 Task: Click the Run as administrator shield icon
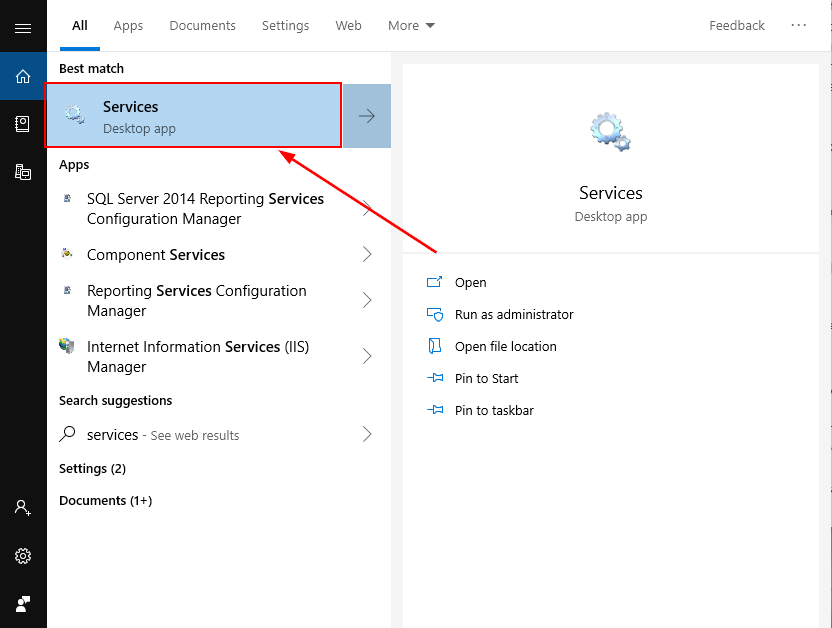[x=435, y=315]
